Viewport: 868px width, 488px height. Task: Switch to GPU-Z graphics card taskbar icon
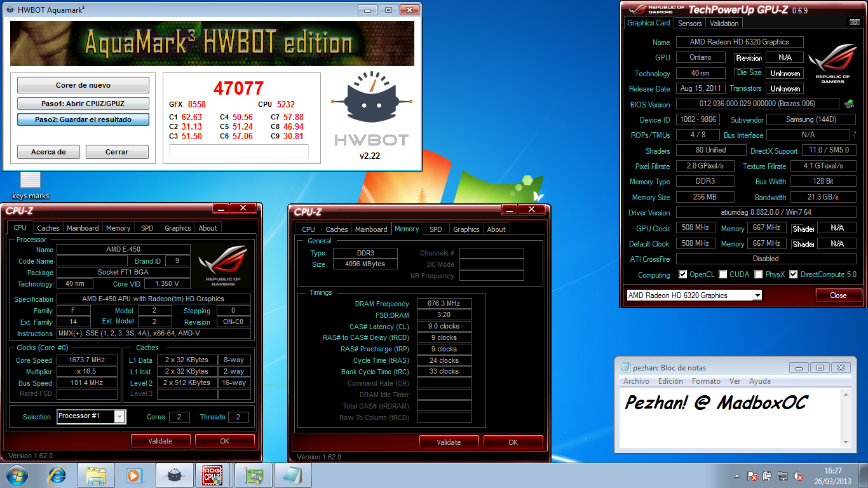(x=254, y=475)
